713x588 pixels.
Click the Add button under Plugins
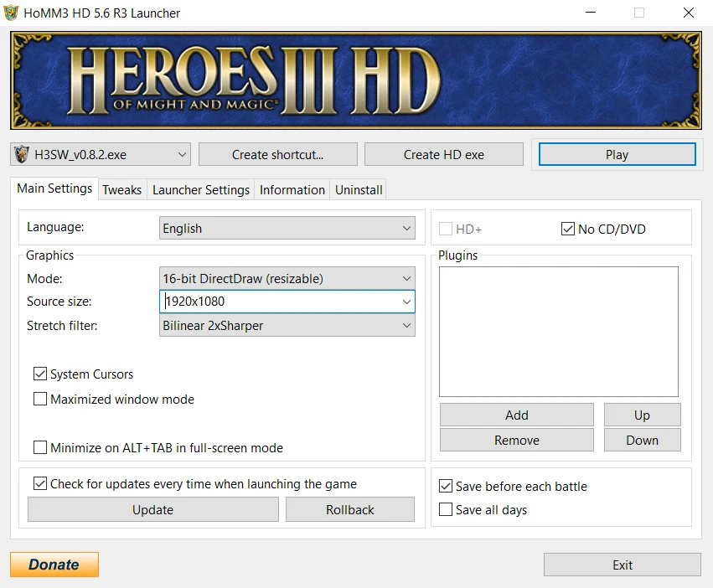pyautogui.click(x=516, y=415)
